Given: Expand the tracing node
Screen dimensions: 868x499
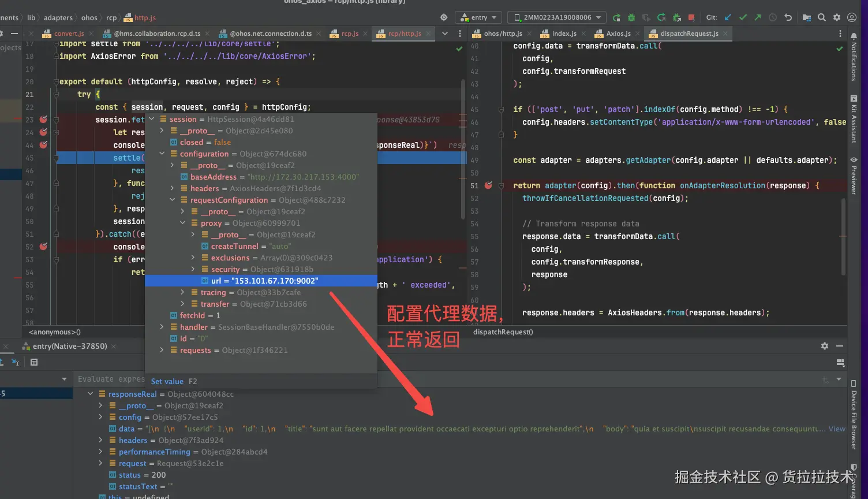Looking at the screenshot, I should pyautogui.click(x=183, y=292).
